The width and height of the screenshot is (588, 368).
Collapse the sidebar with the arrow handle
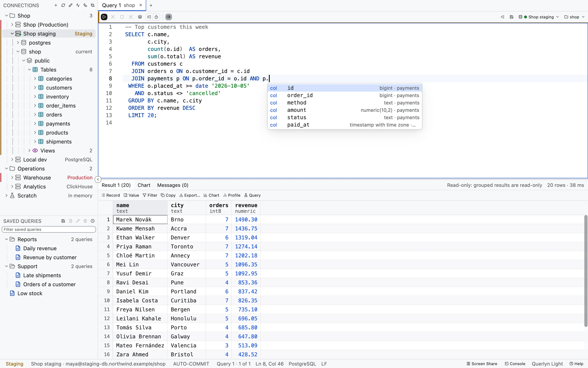pyautogui.click(x=98, y=179)
